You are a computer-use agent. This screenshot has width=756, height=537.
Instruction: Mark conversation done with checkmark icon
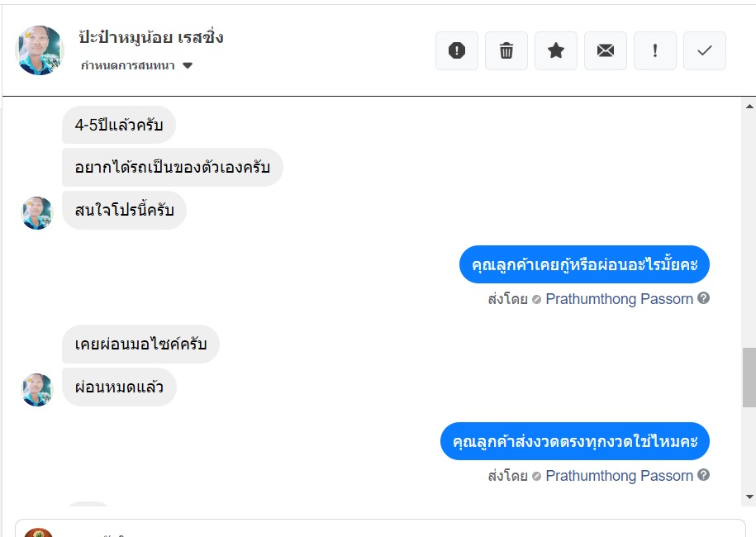point(705,50)
